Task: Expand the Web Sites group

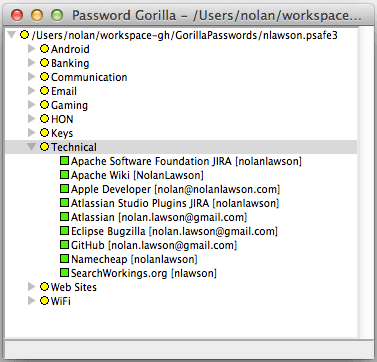Action: pos(32,287)
